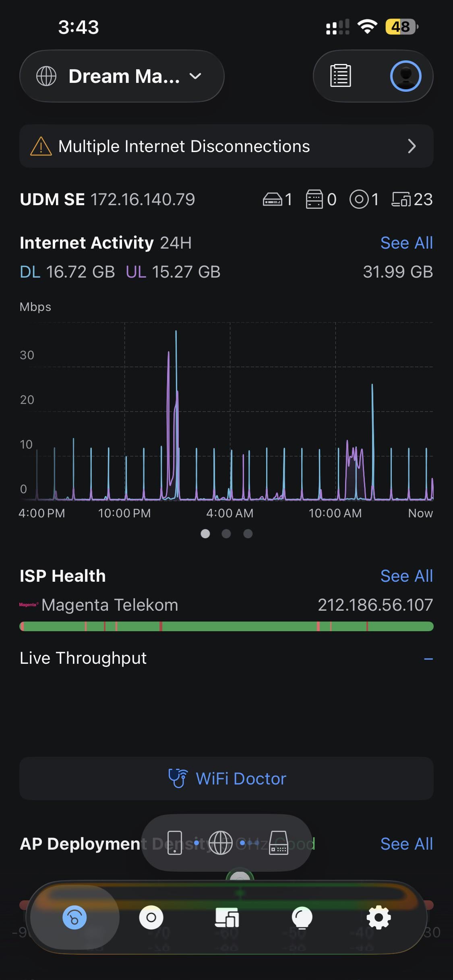Viewport: 453px width, 980px height.
Task: Tap the profile avatar icon
Action: 405,76
